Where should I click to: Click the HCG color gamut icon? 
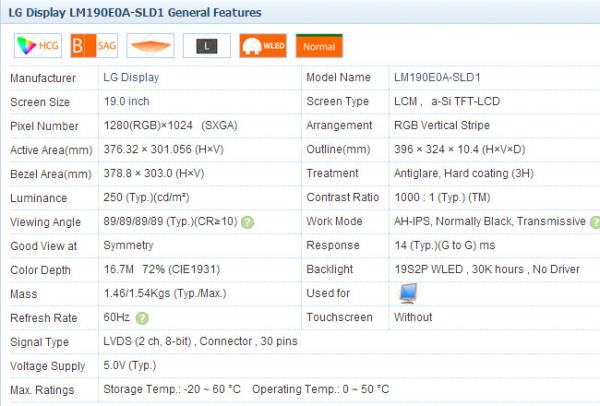38,46
